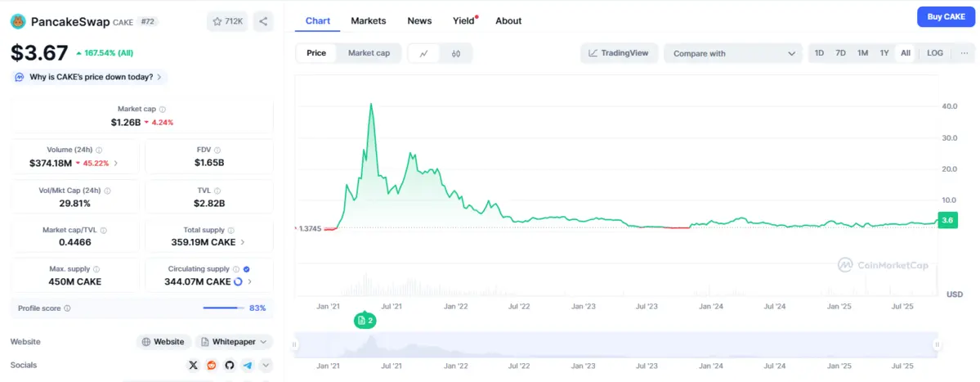Viewport: 980px width, 382px height.
Task: Switch to the candlestick chart icon
Action: click(x=456, y=53)
